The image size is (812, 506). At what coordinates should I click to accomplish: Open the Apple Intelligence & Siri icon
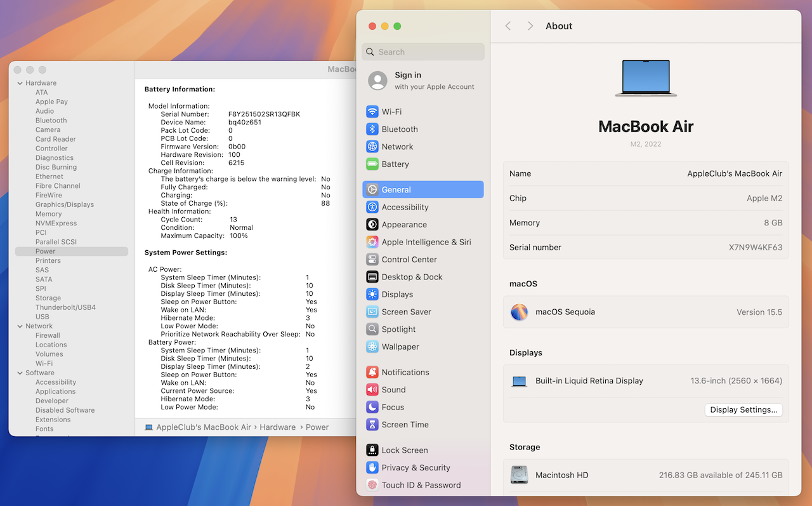click(x=372, y=242)
